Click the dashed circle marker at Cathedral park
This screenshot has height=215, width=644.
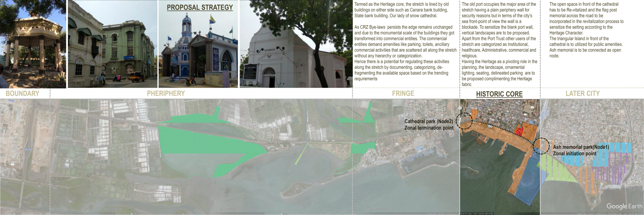tap(464, 121)
